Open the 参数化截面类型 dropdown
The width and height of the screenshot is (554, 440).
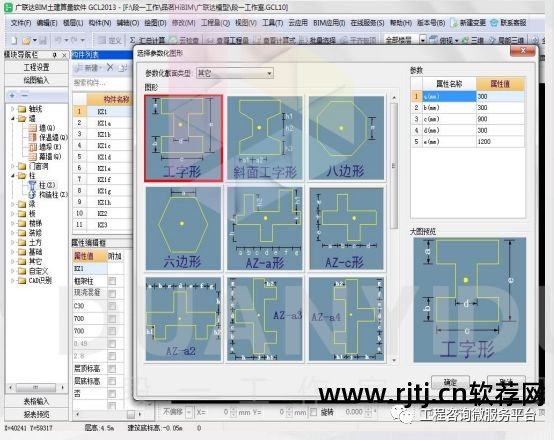point(235,73)
